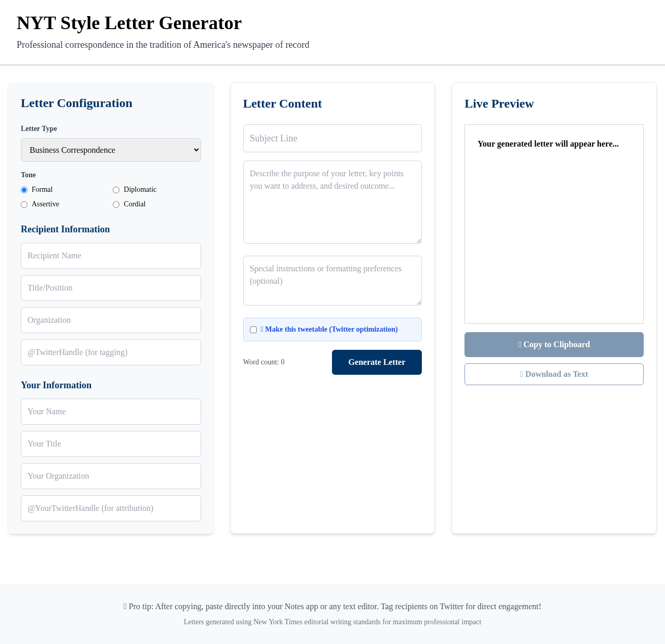Click the letter purpose description textarea
This screenshot has width=665, height=644.
coord(332,202)
